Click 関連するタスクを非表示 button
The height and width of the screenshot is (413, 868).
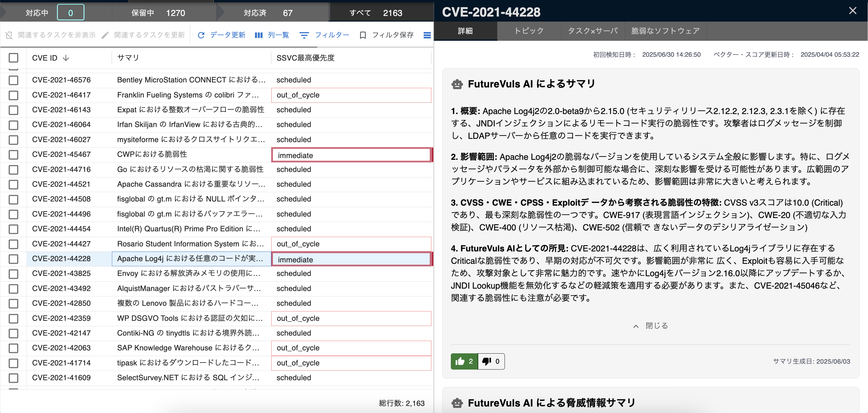click(50, 35)
